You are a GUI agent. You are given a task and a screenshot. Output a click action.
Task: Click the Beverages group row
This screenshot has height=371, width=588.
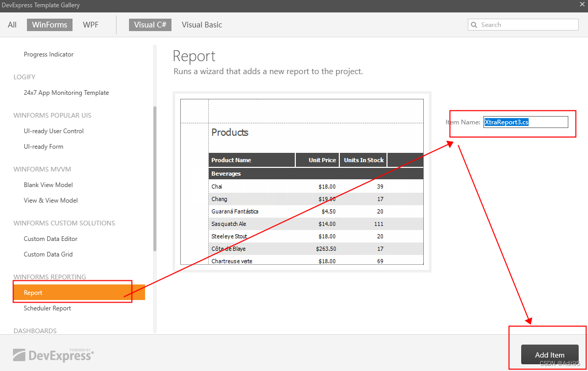(315, 174)
